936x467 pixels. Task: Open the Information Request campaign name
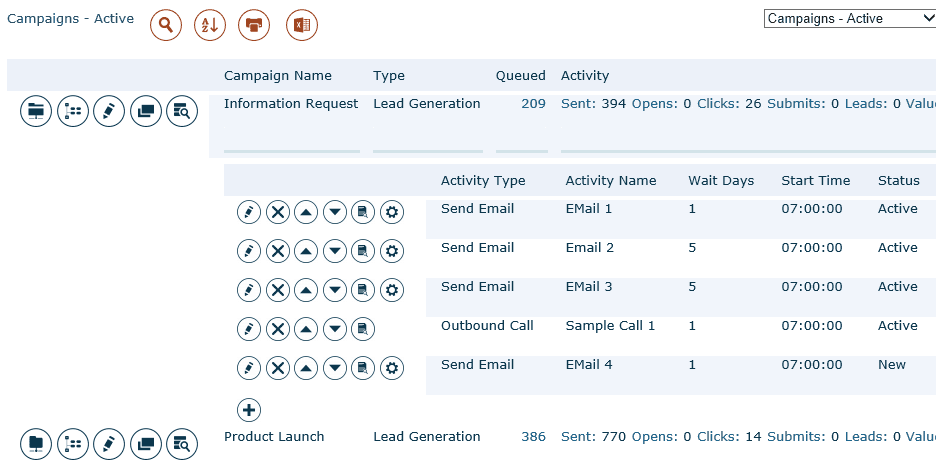[x=291, y=104]
